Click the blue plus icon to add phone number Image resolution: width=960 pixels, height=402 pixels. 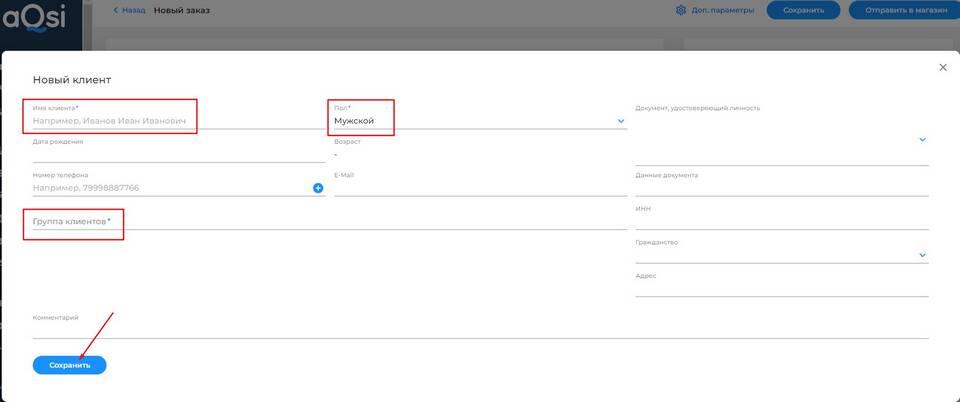[318, 188]
